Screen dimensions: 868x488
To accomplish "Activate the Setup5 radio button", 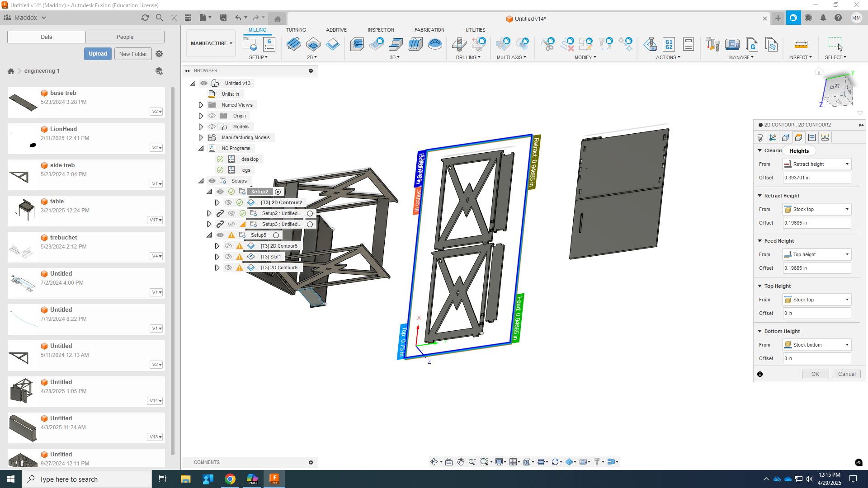I will pos(276,235).
